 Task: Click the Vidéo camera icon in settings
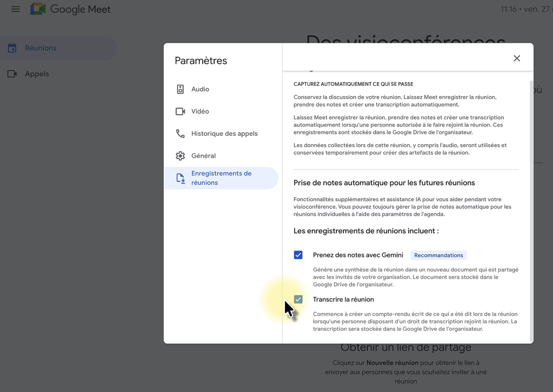click(x=180, y=111)
